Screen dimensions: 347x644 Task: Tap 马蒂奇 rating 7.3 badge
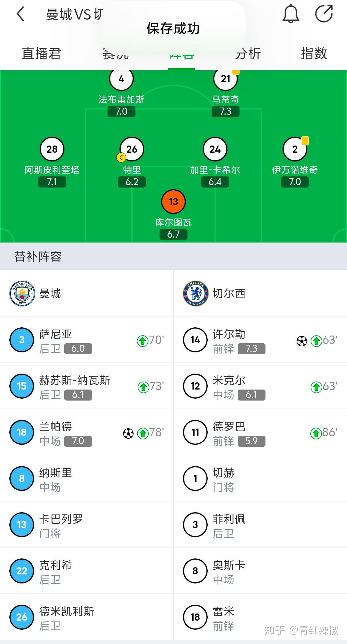tap(225, 111)
